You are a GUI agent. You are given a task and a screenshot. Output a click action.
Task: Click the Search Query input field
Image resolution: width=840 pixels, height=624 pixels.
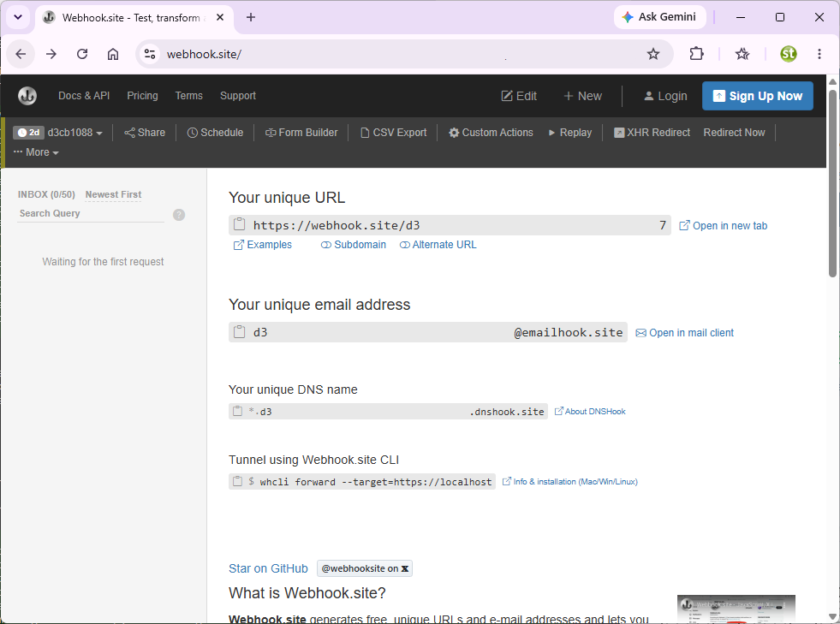pyautogui.click(x=91, y=214)
